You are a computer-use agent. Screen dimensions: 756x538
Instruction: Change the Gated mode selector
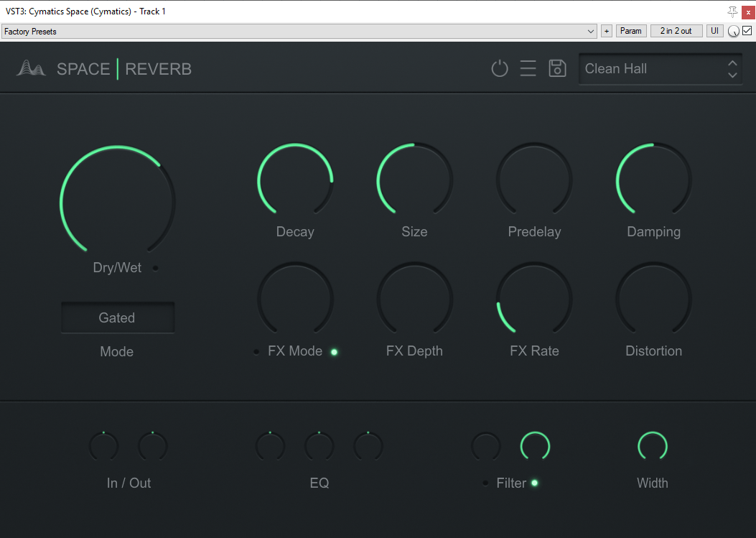point(117,317)
